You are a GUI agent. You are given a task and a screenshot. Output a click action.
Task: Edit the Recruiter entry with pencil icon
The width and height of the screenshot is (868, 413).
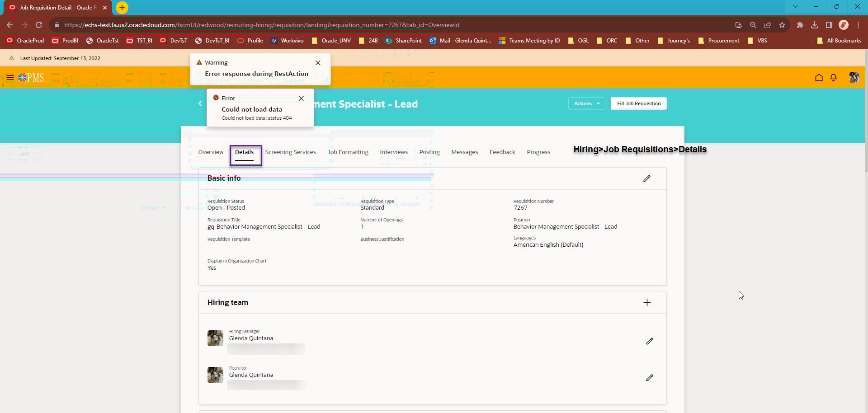(650, 377)
